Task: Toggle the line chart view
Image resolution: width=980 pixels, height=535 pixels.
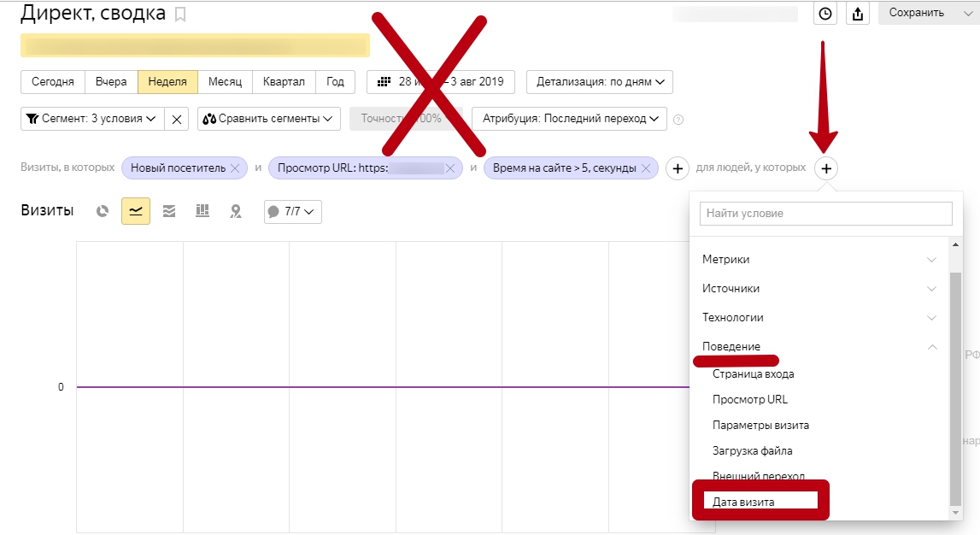Action: tap(136, 211)
